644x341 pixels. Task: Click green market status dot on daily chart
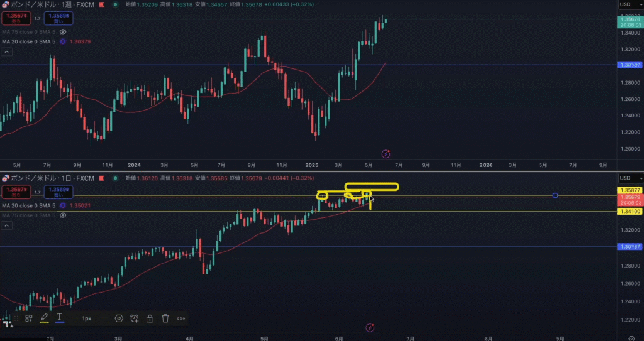point(116,178)
